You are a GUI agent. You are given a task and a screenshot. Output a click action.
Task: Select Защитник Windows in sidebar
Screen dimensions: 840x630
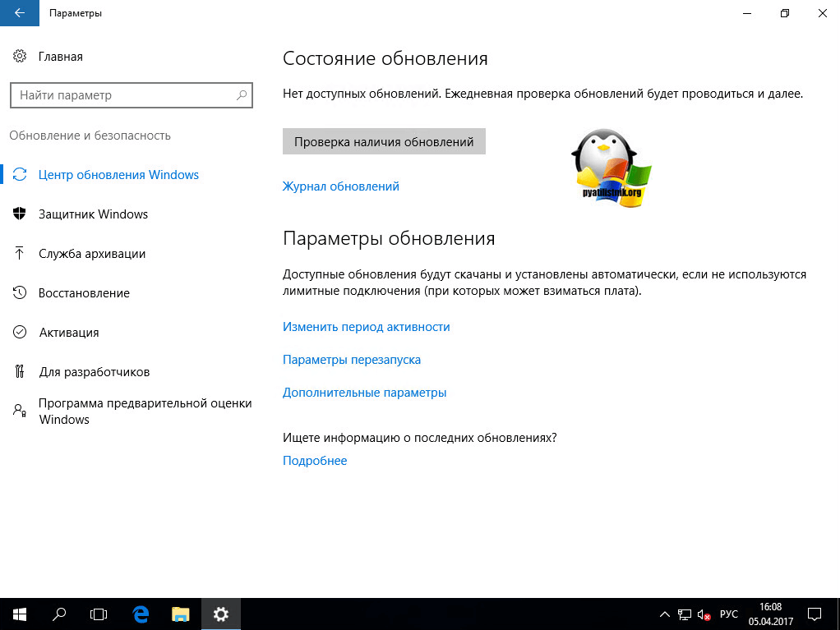[x=93, y=214]
